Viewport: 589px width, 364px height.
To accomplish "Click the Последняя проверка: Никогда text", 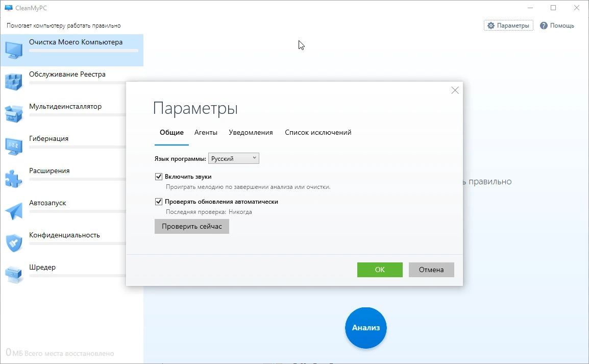I will pyautogui.click(x=209, y=212).
